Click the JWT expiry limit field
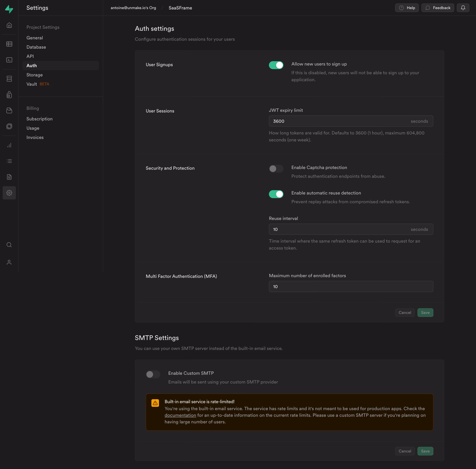 (351, 121)
